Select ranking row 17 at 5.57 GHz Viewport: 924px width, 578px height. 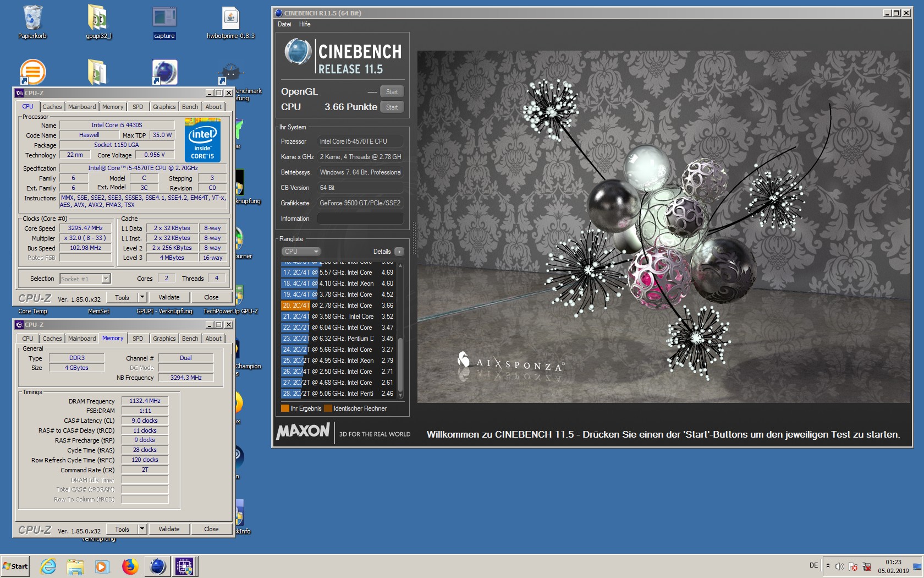pos(339,272)
